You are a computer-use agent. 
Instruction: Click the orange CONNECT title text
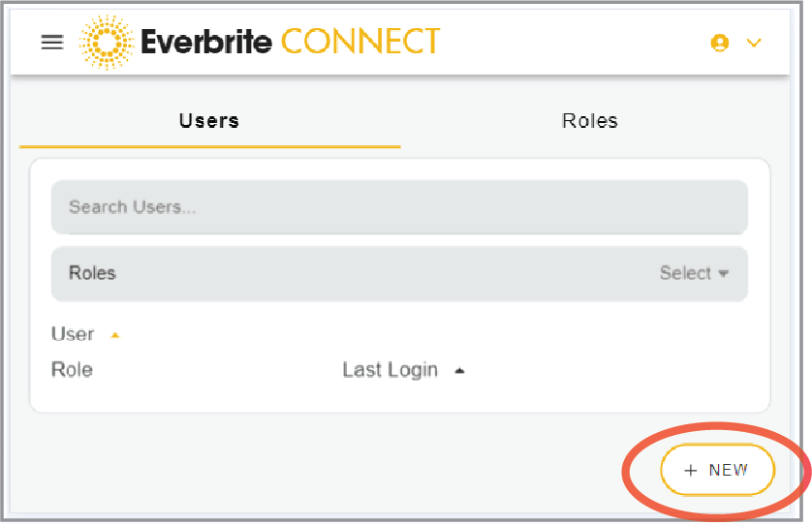tap(359, 42)
